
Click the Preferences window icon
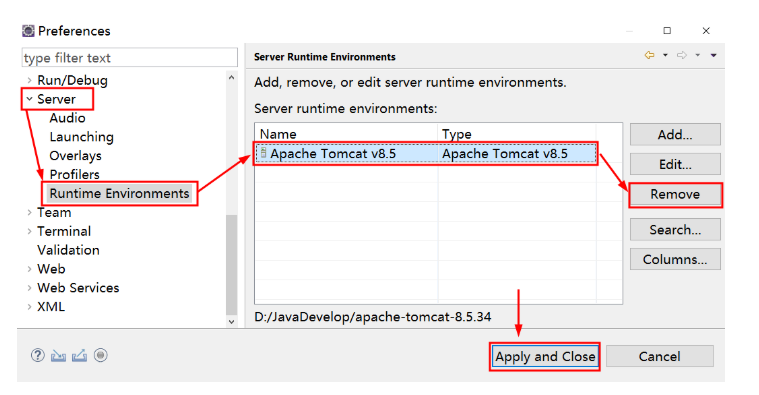pyautogui.click(x=28, y=30)
